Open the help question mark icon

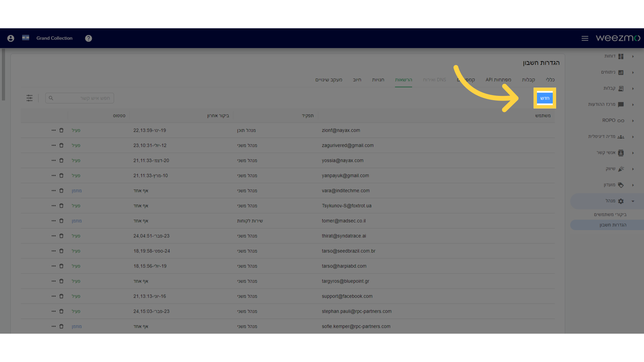(89, 38)
